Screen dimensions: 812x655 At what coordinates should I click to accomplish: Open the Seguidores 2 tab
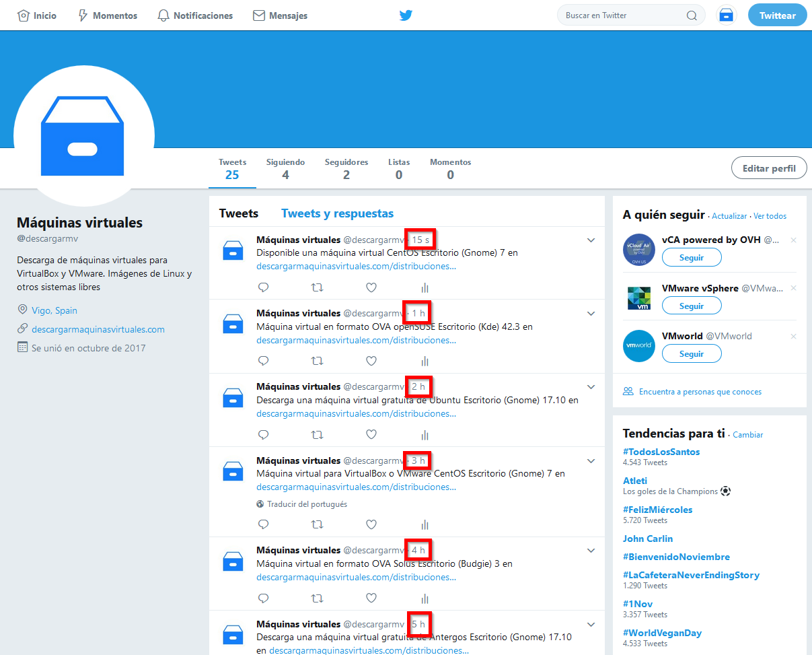tap(346, 170)
